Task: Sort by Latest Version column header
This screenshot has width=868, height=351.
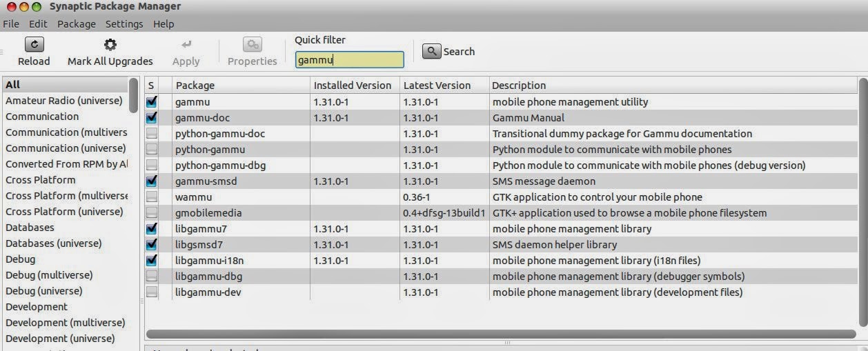Action: tap(444, 86)
